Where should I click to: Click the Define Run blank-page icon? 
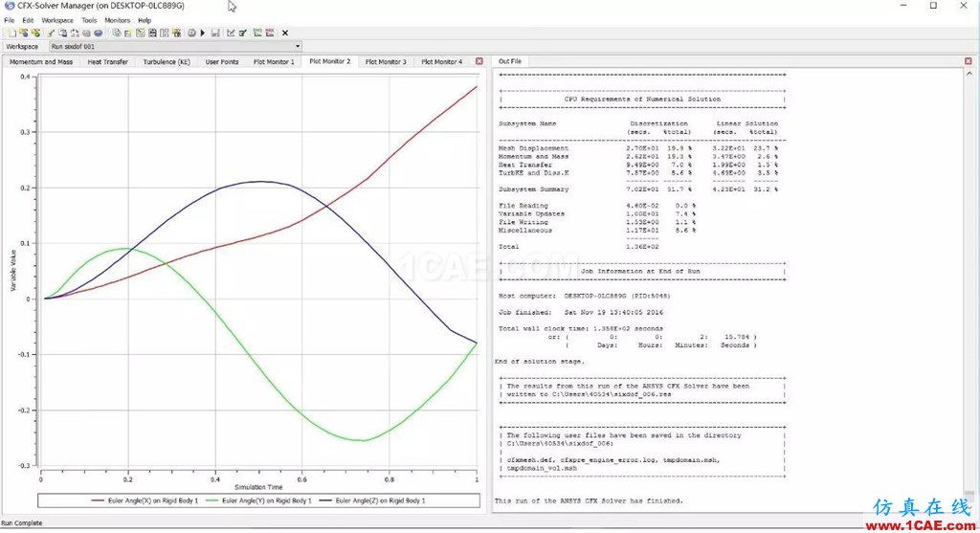(x=12, y=33)
